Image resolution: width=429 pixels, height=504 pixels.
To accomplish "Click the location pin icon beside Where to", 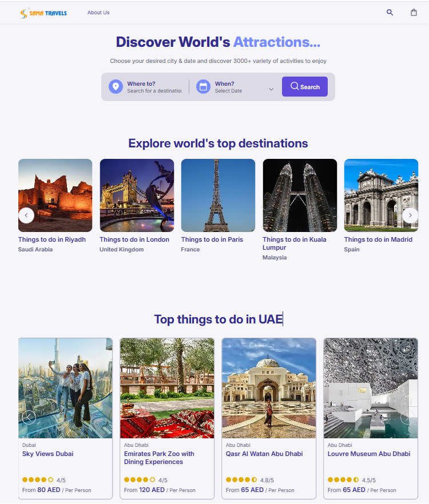I will tap(116, 87).
